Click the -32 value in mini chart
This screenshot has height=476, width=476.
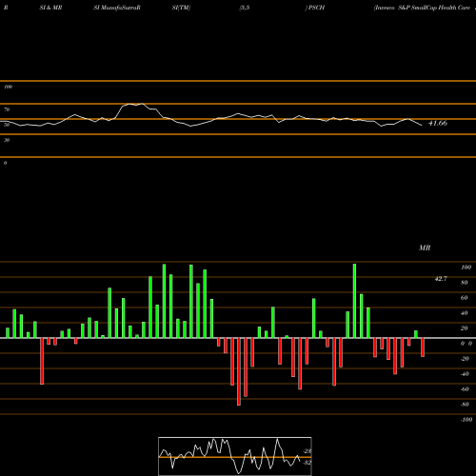(x=307, y=463)
